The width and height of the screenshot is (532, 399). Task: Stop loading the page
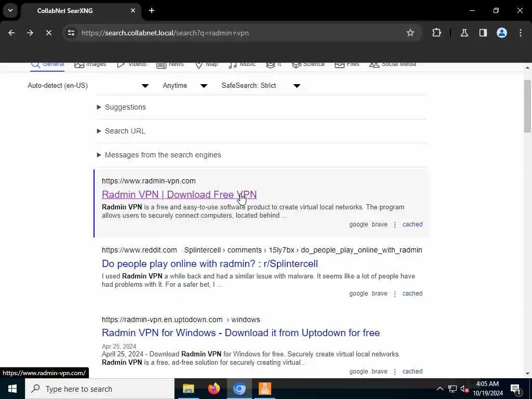[x=49, y=33]
